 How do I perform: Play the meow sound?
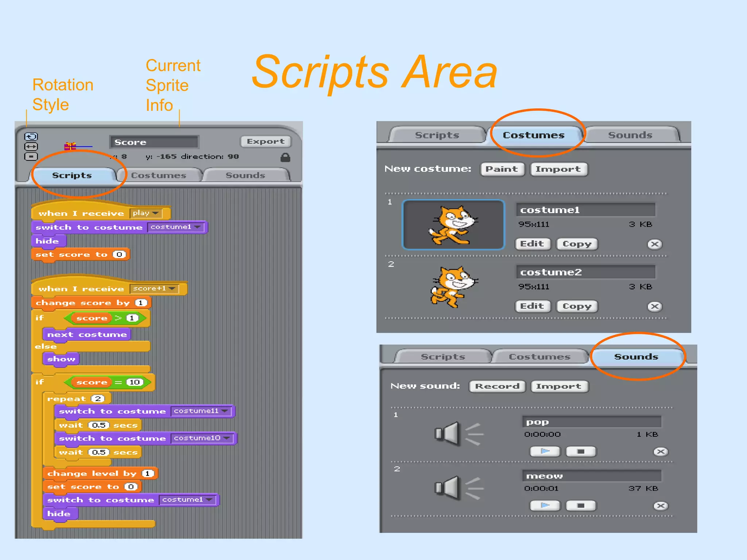pyautogui.click(x=545, y=505)
